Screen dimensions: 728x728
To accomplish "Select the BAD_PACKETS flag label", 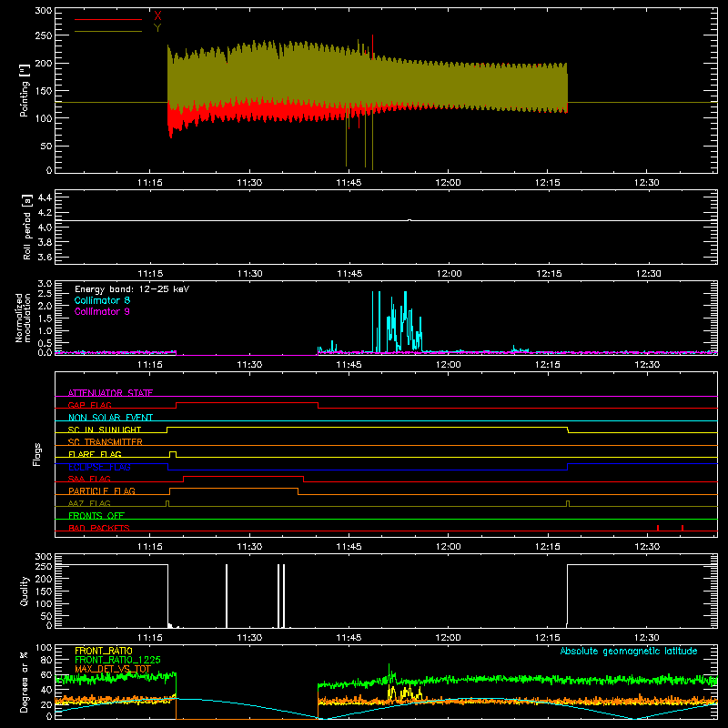I will click(99, 528).
